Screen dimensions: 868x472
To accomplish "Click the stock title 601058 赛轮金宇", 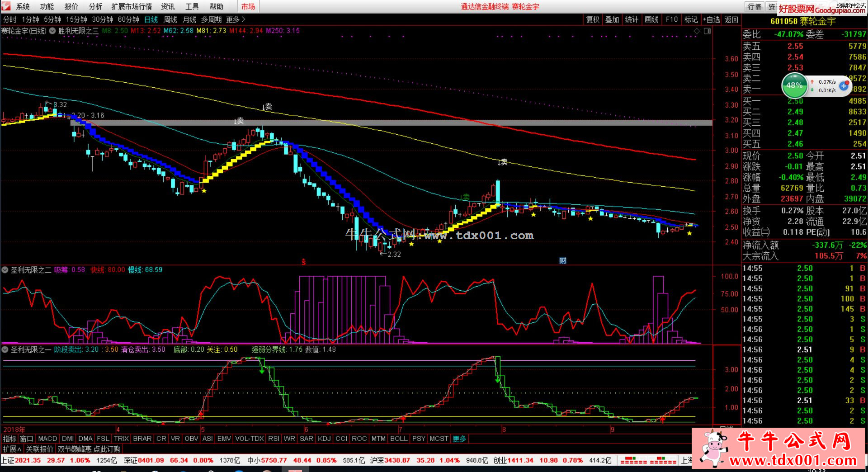I will pyautogui.click(x=803, y=21).
